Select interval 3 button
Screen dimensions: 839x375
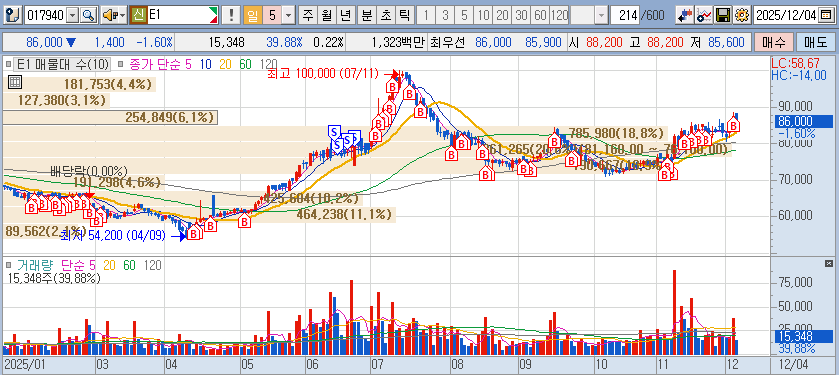click(x=445, y=15)
